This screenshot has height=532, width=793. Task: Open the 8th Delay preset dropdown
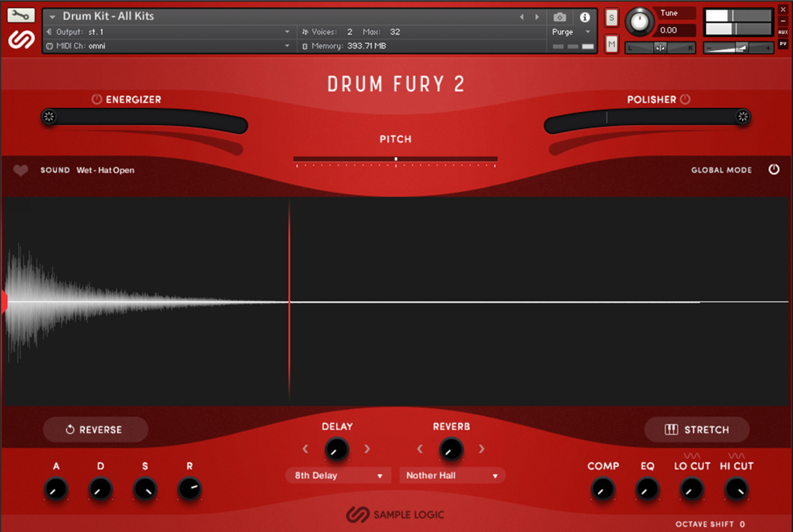coord(337,475)
